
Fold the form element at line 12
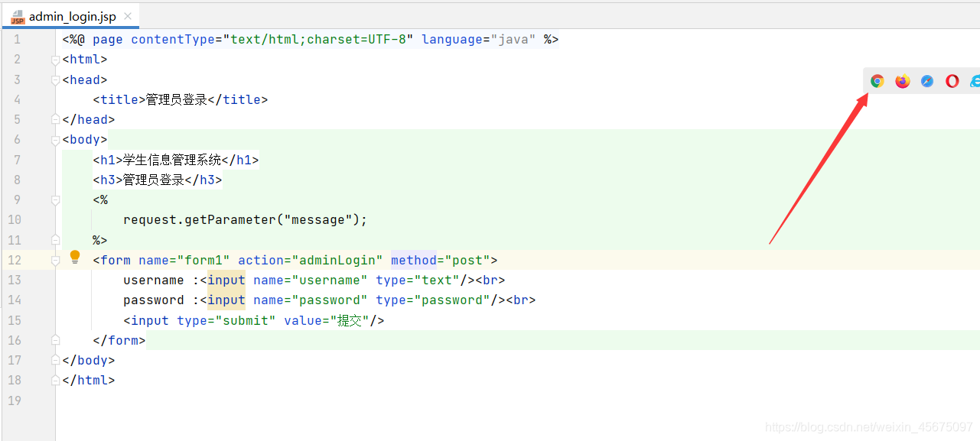pos(55,261)
